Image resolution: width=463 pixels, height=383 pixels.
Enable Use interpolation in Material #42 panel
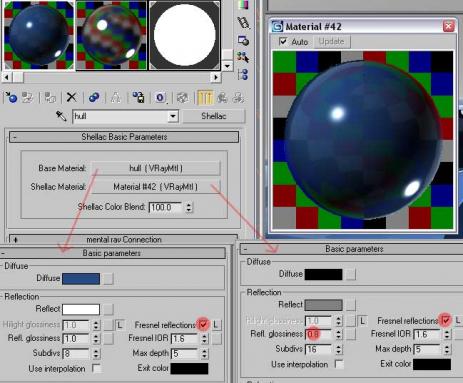[339, 364]
